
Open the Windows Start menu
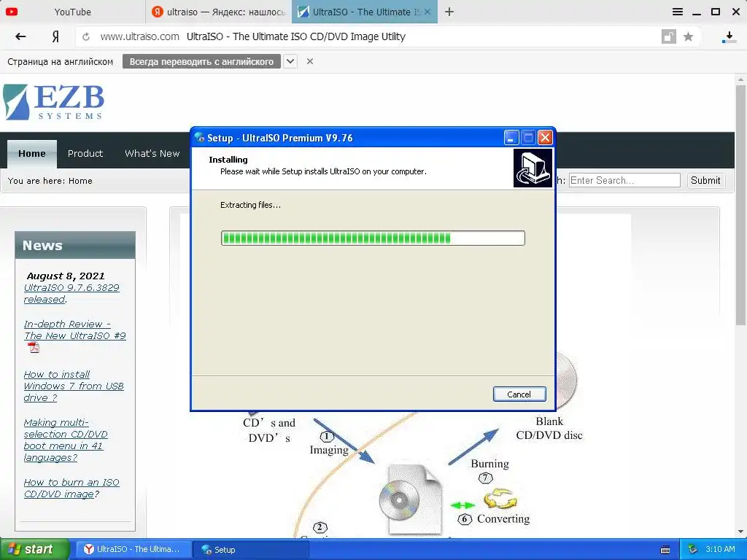click(34, 549)
